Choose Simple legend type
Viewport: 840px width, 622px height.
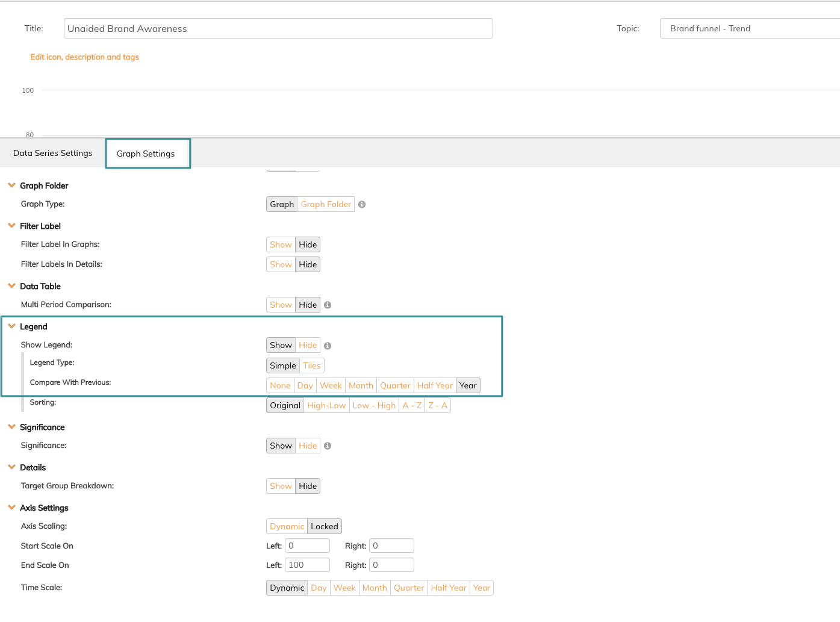click(x=283, y=365)
